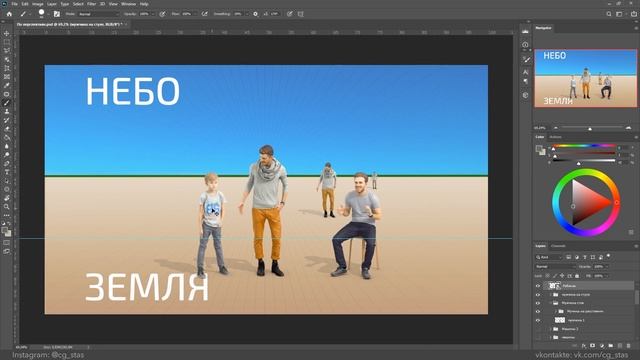Open the Help menu

pyautogui.click(x=144, y=4)
